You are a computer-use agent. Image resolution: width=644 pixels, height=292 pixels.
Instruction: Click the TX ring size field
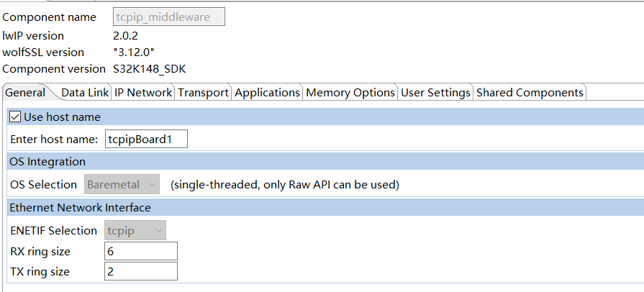tap(140, 272)
